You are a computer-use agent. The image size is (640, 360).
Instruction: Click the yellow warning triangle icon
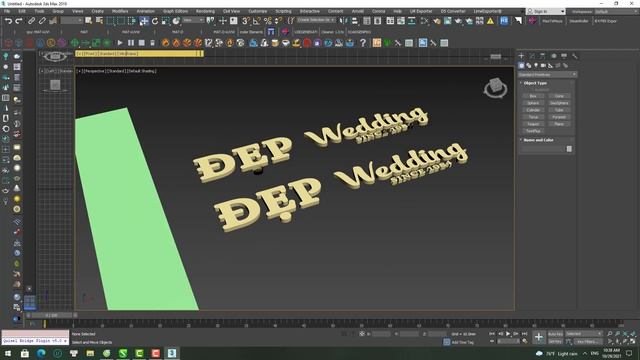(x=490, y=21)
